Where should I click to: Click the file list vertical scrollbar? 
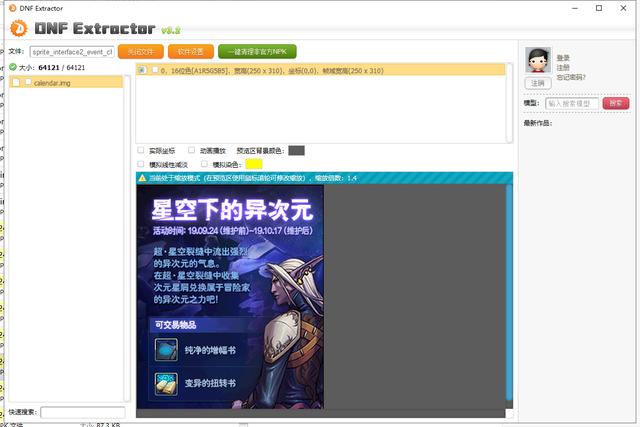tap(127, 238)
